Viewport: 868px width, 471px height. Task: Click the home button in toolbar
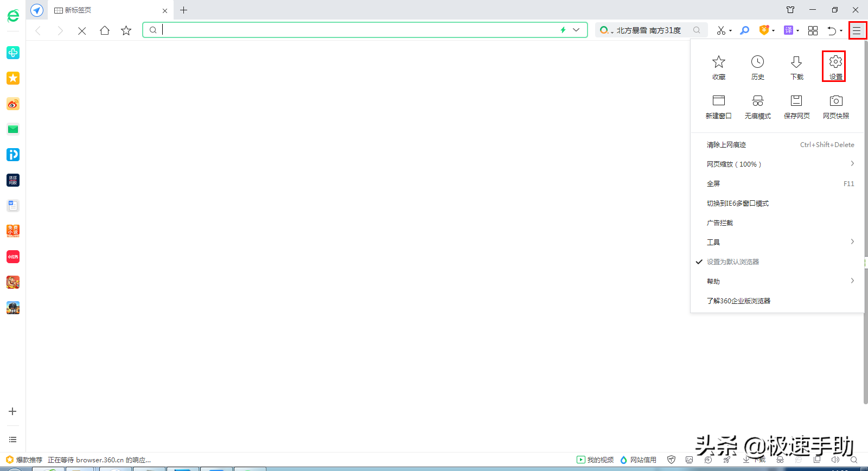pos(104,30)
